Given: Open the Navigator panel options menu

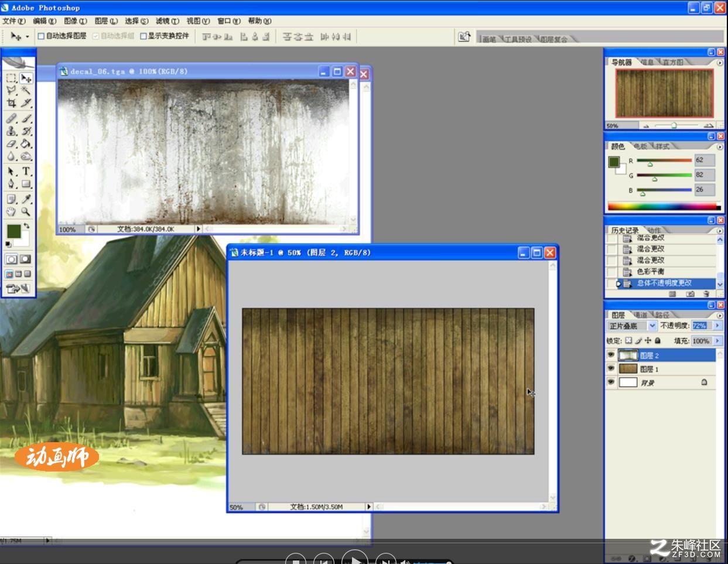Looking at the screenshot, I should [x=720, y=62].
